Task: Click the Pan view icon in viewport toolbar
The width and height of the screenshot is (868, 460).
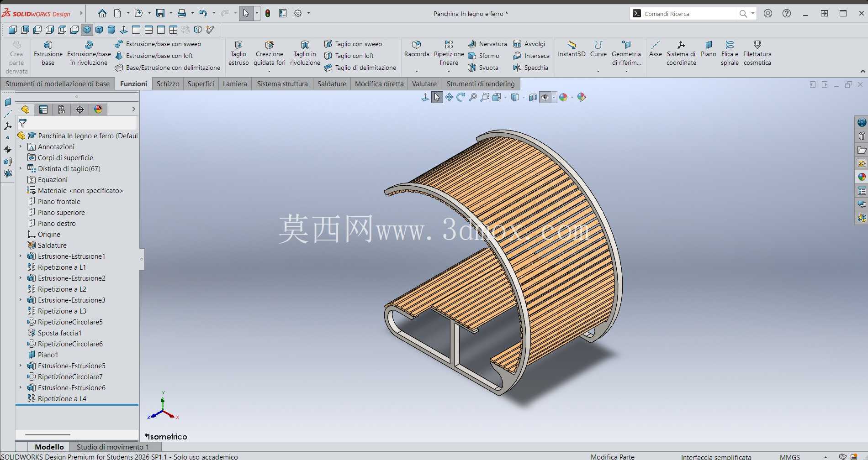Action: pos(449,97)
